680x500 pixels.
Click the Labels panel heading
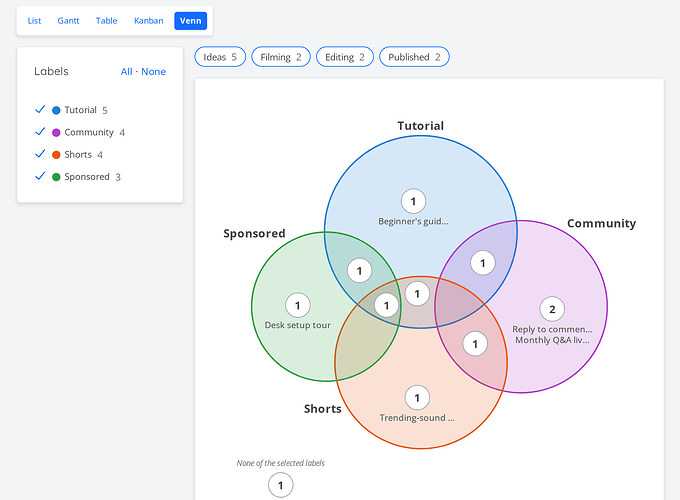tap(51, 71)
